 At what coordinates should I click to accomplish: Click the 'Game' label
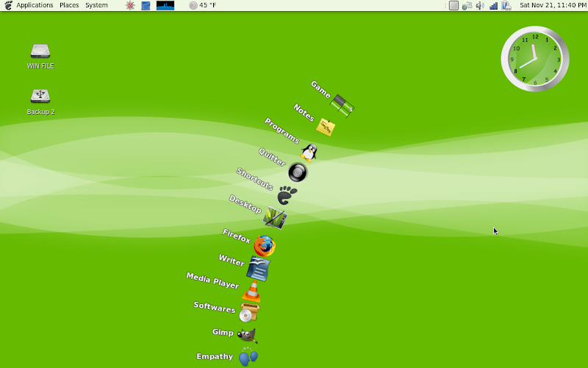[320, 89]
